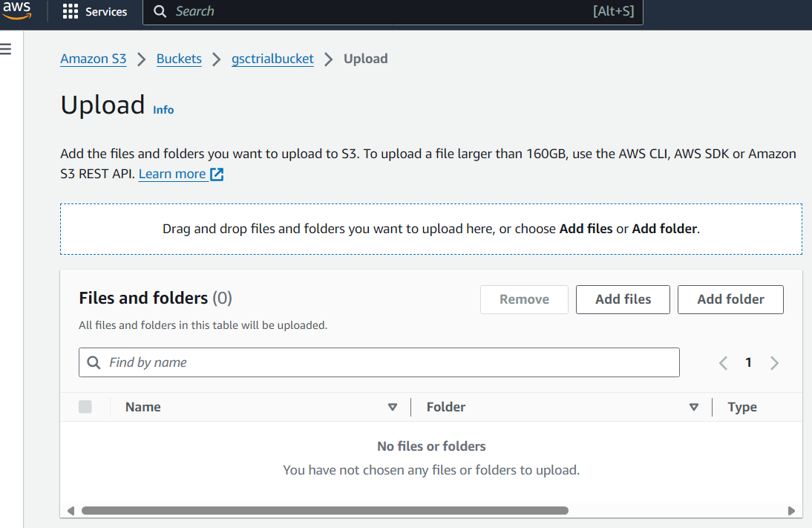Toggle the hamburger side navigation menu
This screenshot has height=528, width=812.
pyautogui.click(x=6, y=49)
